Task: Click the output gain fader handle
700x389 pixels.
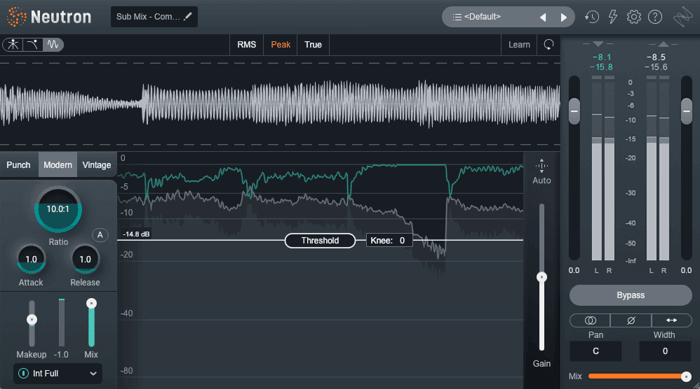Action: (x=687, y=111)
